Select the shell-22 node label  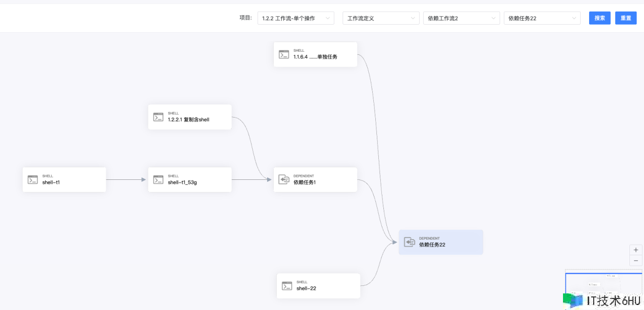click(306, 289)
